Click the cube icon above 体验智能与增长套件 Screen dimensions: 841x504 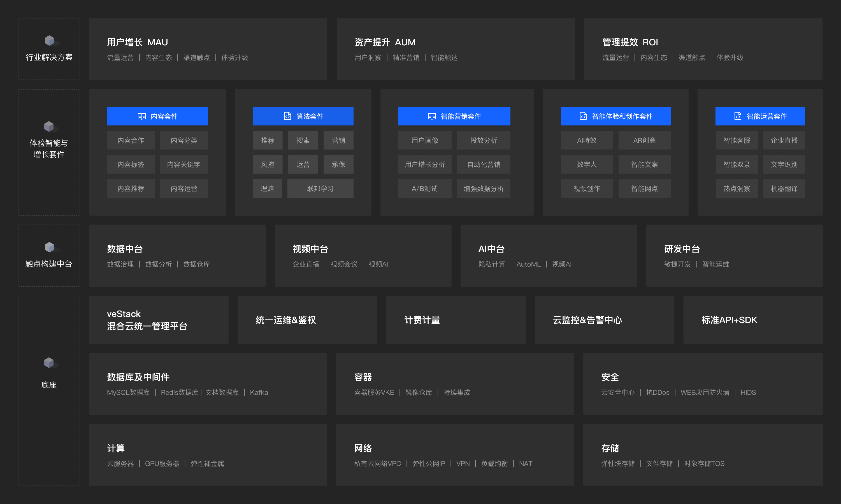[49, 126]
